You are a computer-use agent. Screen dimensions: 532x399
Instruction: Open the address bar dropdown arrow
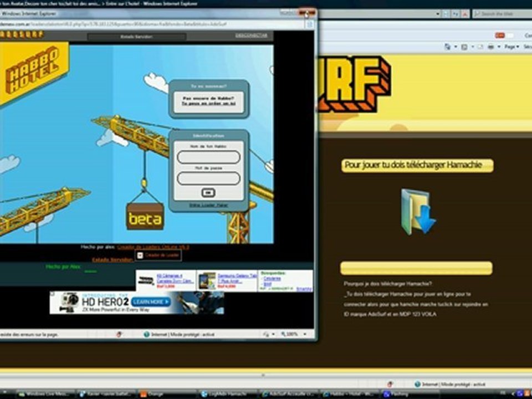[x=438, y=14]
